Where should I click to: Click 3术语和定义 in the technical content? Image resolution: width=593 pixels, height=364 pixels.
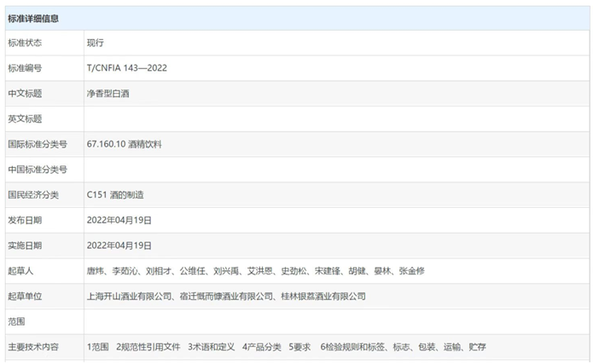point(212,347)
